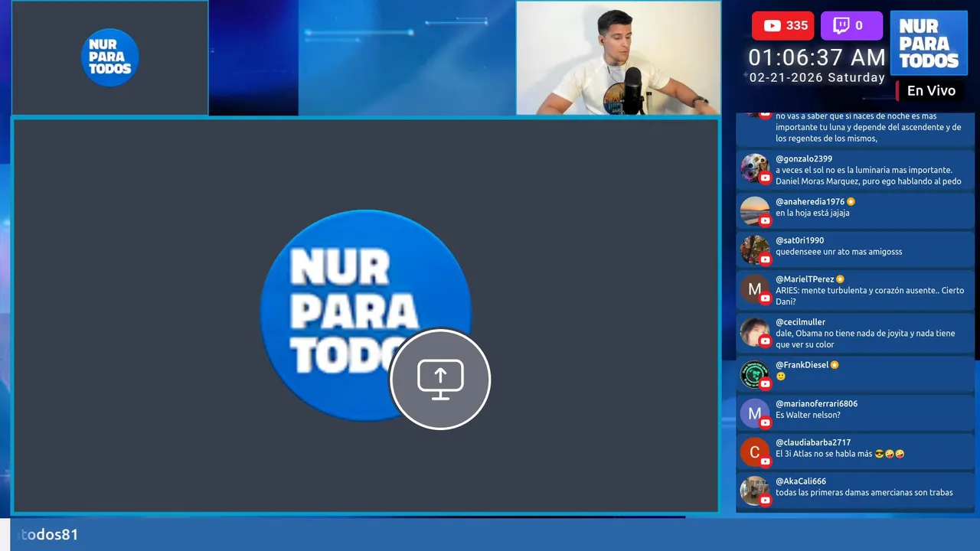Click username @FrankDiesel
The width and height of the screenshot is (980, 551).
click(x=802, y=365)
